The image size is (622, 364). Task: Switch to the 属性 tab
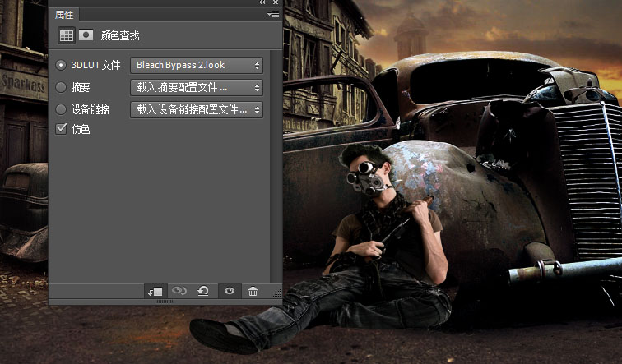coord(64,15)
